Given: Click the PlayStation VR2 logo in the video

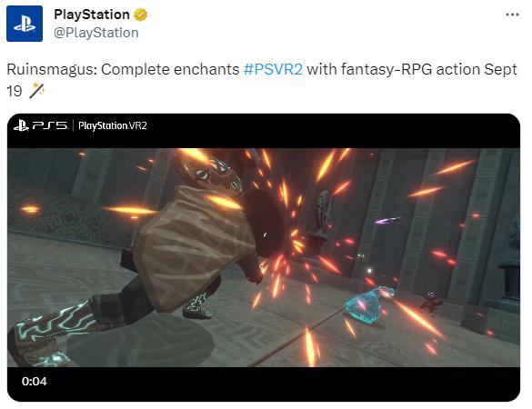Looking at the screenshot, I should (112, 125).
